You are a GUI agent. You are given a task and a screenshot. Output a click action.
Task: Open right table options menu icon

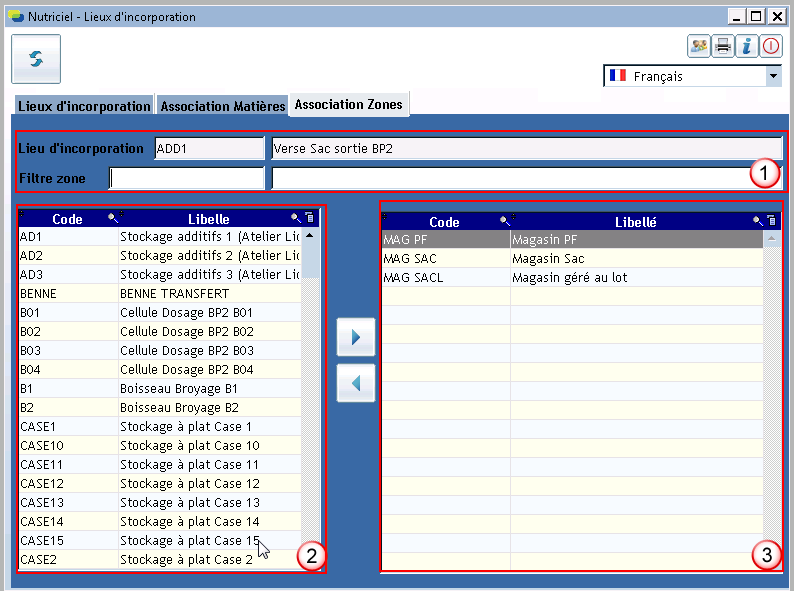click(x=771, y=222)
